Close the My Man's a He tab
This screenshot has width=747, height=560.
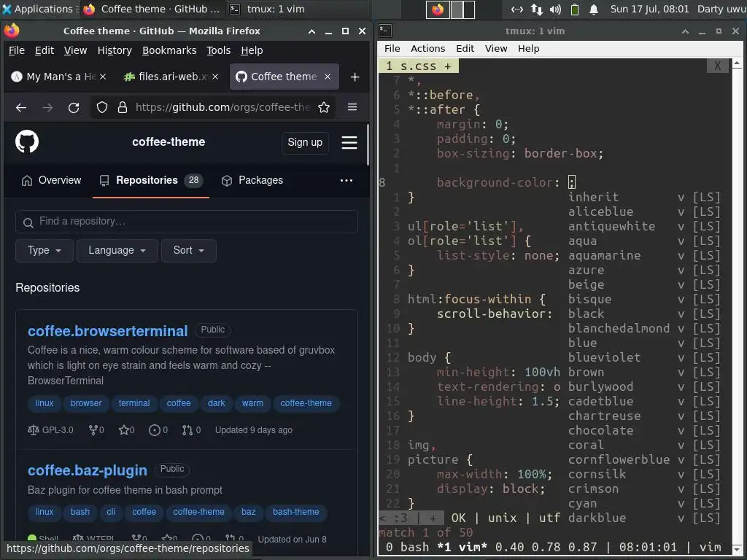103,76
